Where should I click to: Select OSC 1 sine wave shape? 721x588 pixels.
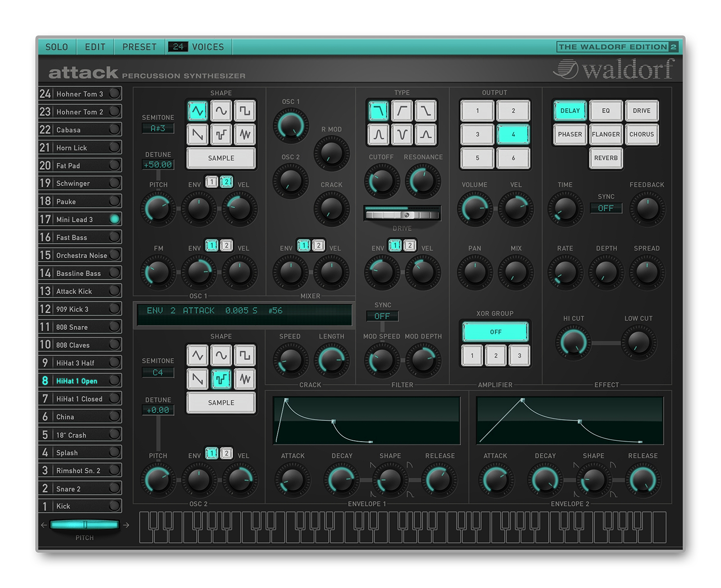tap(221, 111)
